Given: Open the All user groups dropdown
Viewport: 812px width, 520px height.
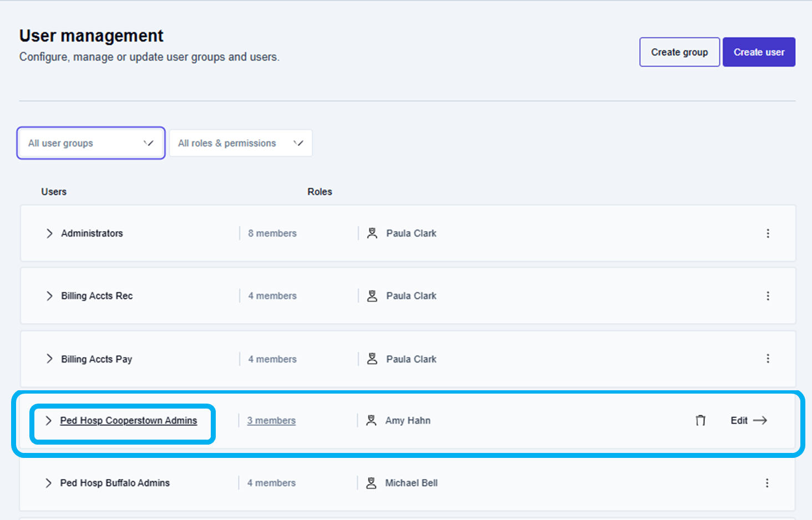Looking at the screenshot, I should click(91, 143).
